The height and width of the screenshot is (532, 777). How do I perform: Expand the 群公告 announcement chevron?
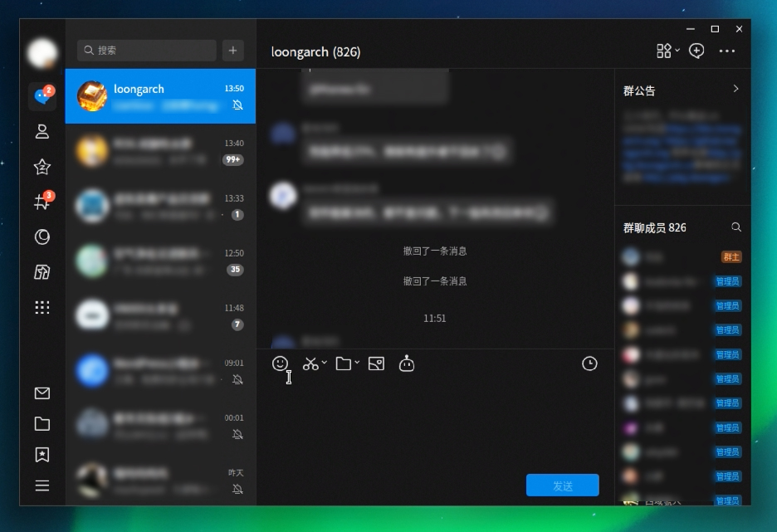[x=735, y=89]
